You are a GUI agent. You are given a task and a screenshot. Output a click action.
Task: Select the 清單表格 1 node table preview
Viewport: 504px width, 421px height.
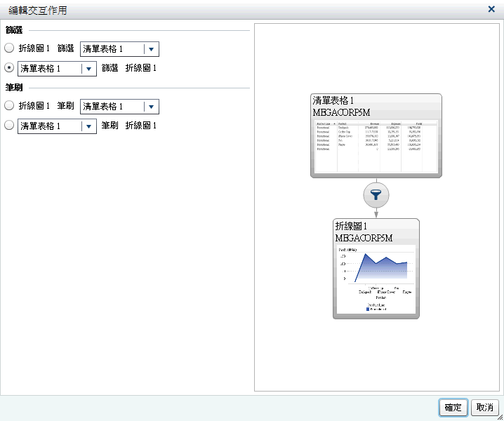(376, 145)
